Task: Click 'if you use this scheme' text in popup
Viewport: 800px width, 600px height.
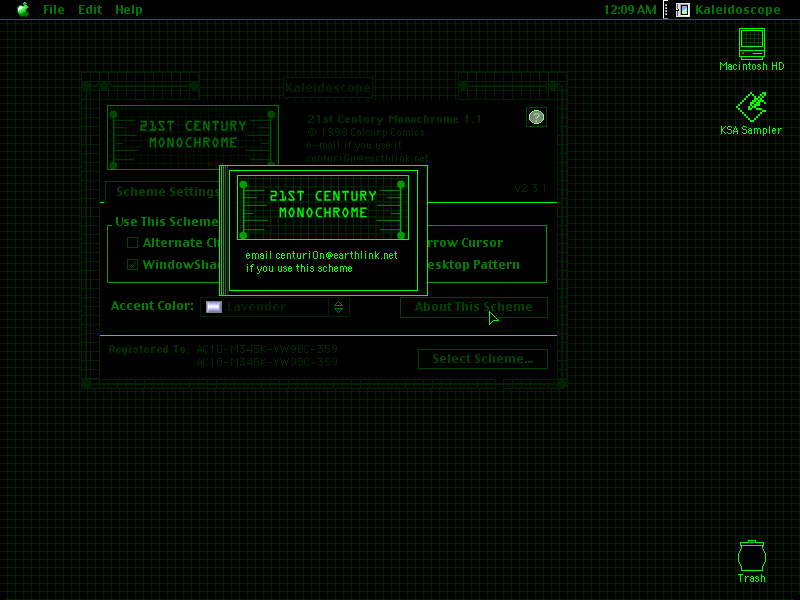Action: coord(299,268)
